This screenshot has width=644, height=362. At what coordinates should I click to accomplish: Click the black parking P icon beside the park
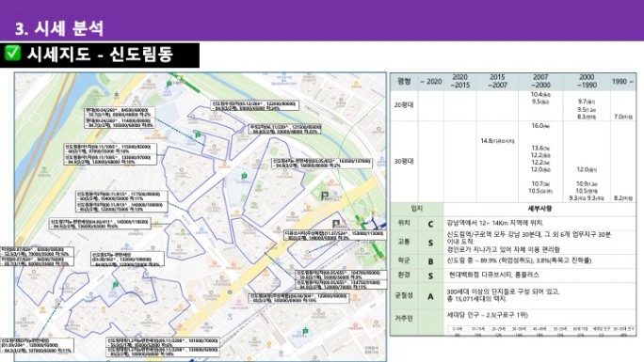pyautogui.click(x=325, y=197)
